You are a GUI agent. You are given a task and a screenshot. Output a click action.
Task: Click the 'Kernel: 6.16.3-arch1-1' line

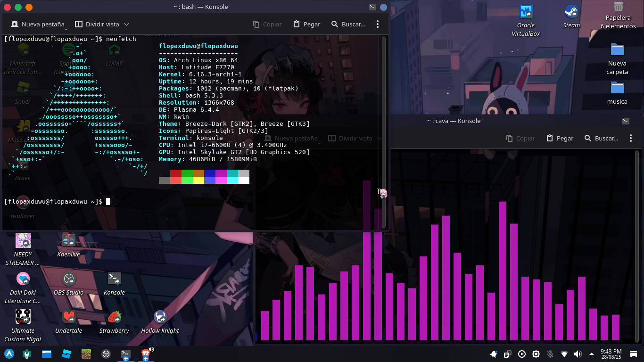click(200, 74)
